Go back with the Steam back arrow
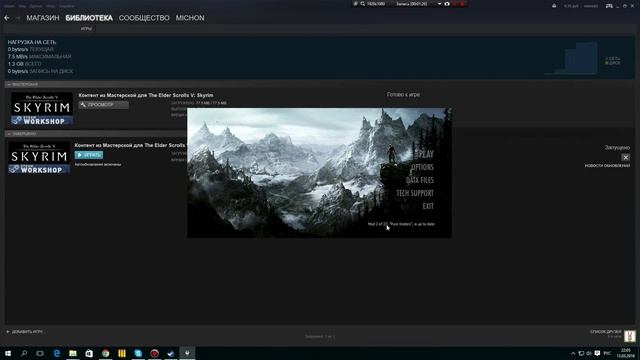Viewport: 640px width, 360px height. click(x=7, y=18)
